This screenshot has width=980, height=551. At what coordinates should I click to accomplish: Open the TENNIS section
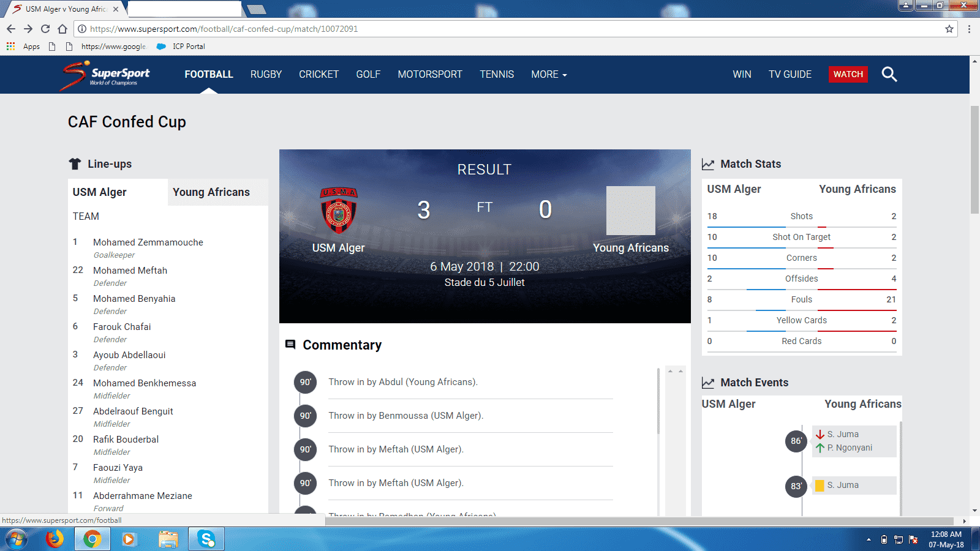click(x=497, y=74)
